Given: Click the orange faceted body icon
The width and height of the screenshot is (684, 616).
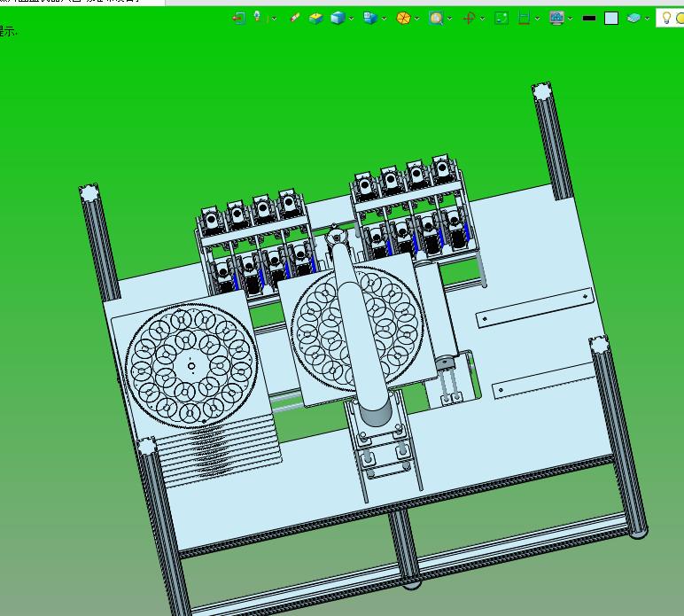Looking at the screenshot, I should point(403,19).
